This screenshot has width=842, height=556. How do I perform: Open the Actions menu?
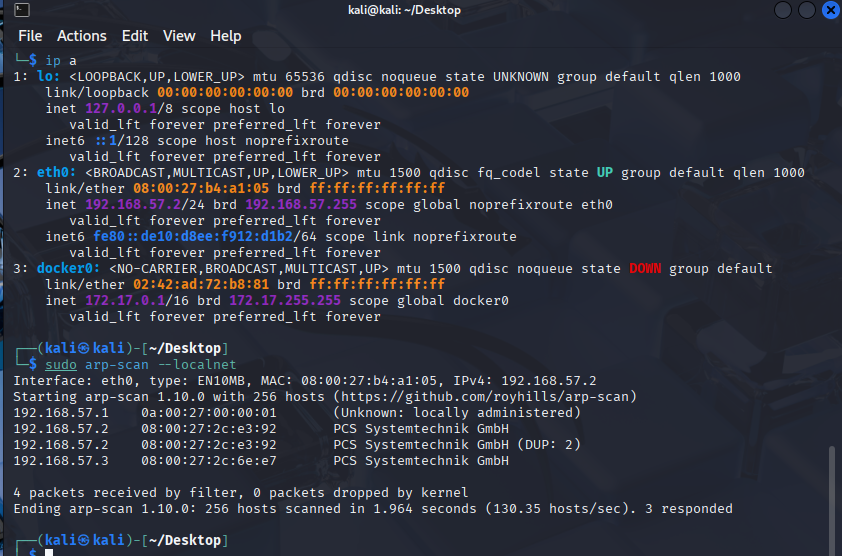81,36
